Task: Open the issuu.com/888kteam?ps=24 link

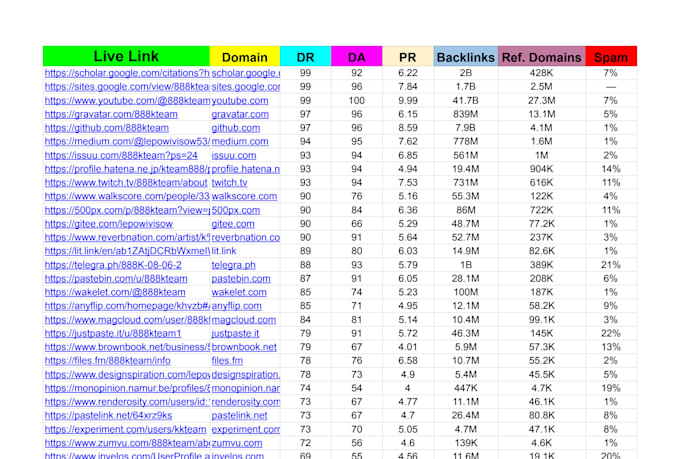Action: pos(121,155)
